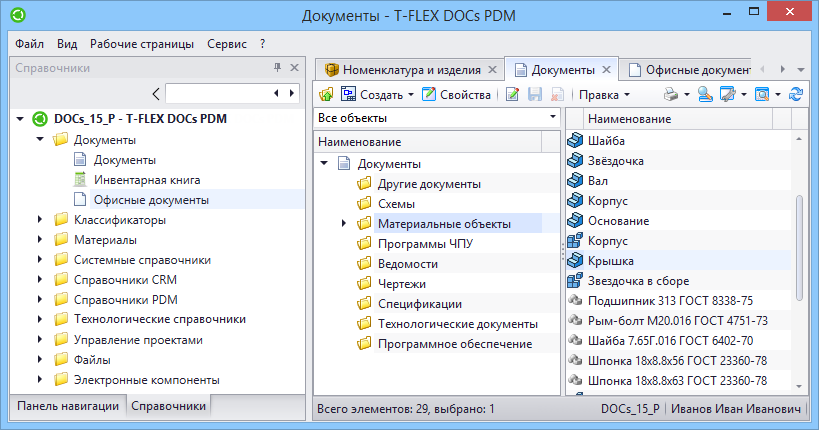
Task: Refresh the document list with arrows icon
Action: tap(796, 95)
